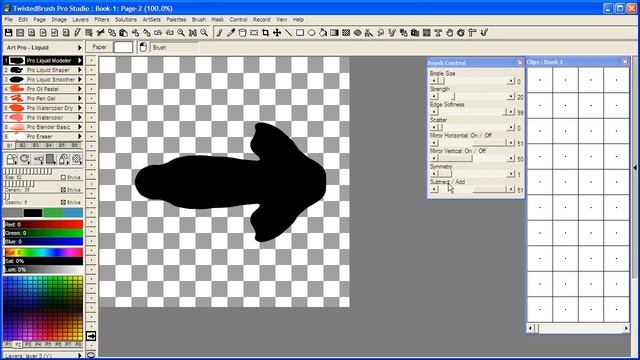Close the Brush Control panel

520,62
